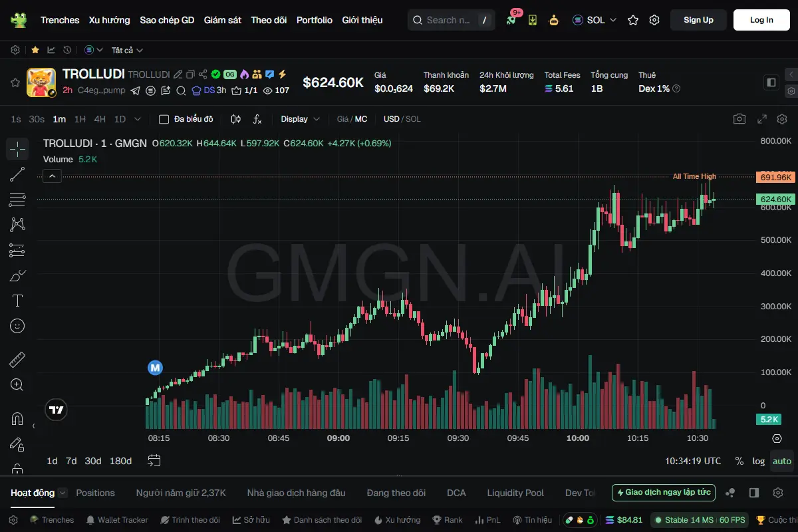
Task: Collapse the chart legend arrow
Action: [52, 176]
